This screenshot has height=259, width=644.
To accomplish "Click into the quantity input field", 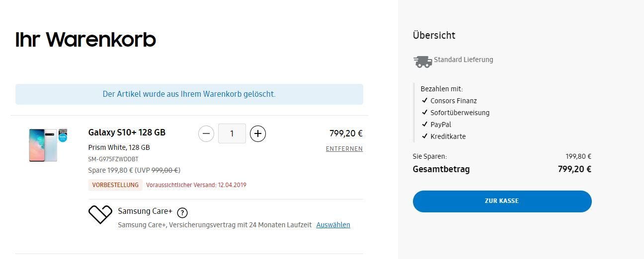I will (232, 133).
